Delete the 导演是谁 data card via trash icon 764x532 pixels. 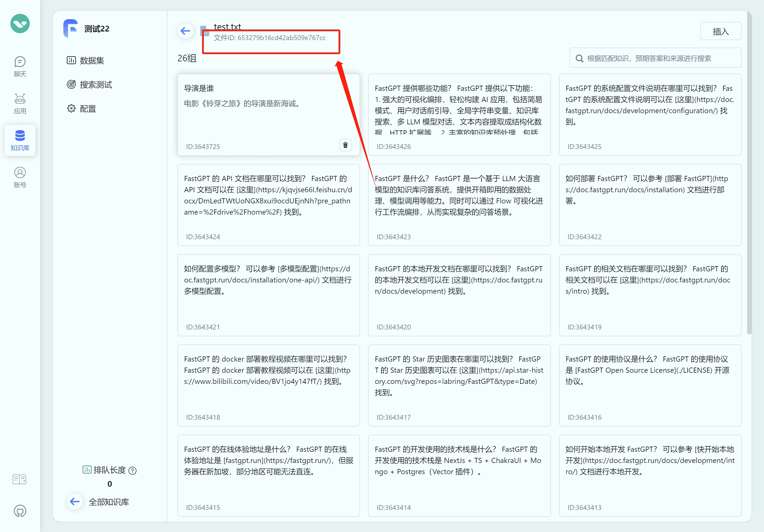coord(345,145)
